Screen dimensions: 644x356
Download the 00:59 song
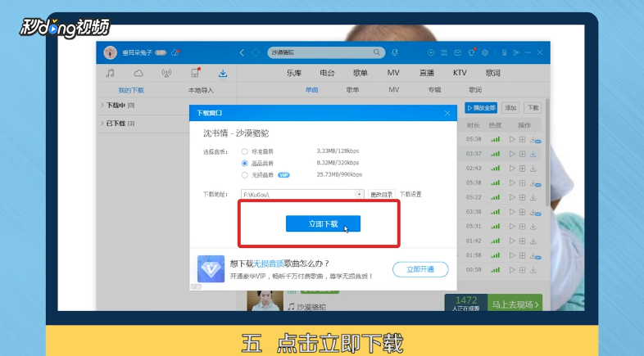pos(533,270)
